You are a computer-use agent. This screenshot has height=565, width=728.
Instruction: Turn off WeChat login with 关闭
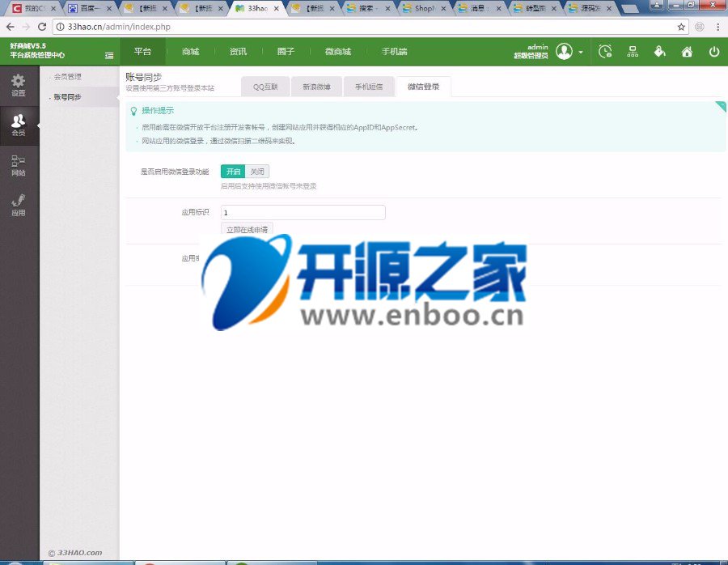click(257, 172)
